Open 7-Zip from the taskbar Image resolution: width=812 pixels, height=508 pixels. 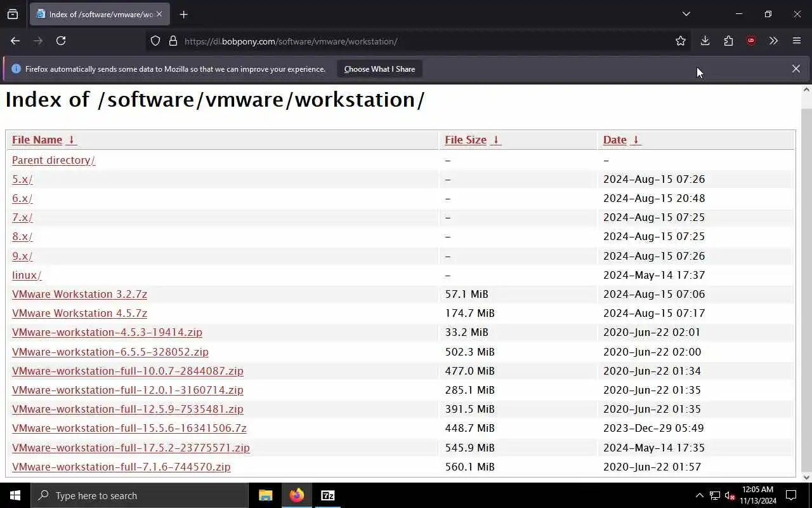(328, 495)
